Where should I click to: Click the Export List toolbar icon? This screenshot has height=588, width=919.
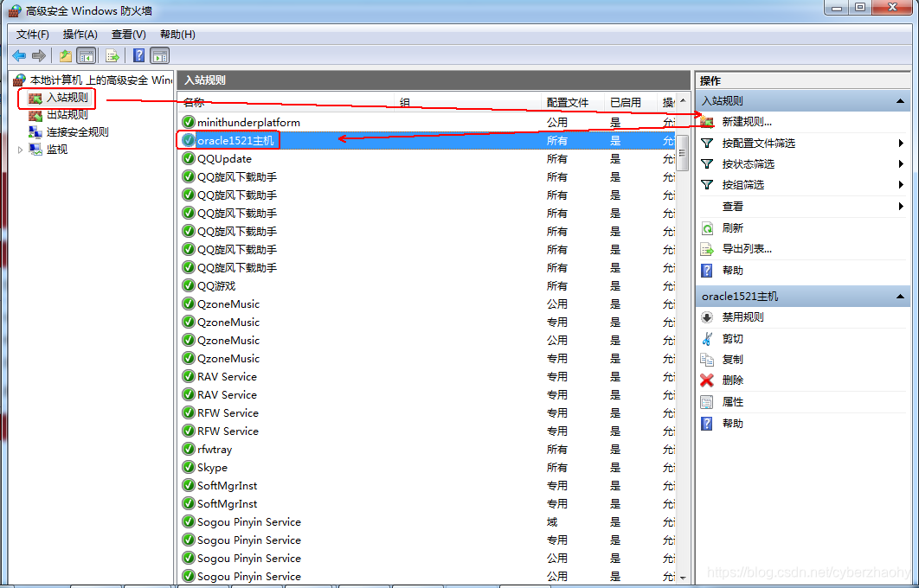coord(112,55)
